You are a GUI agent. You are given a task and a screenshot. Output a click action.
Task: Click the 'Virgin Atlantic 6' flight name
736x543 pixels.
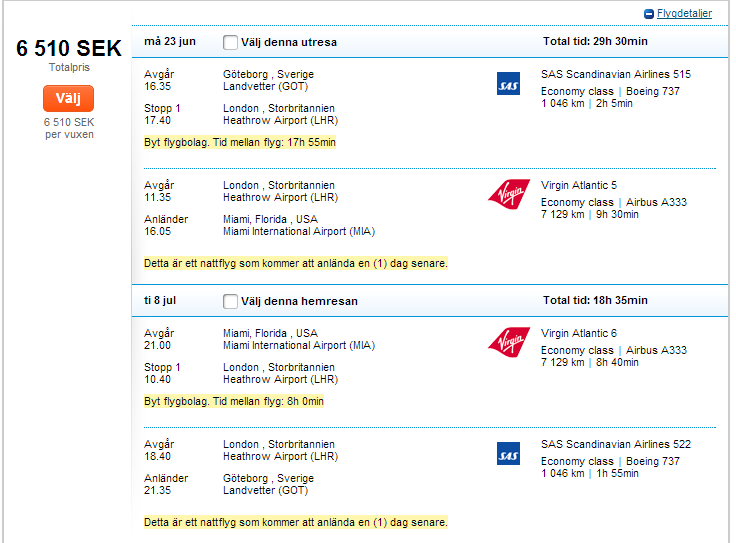point(579,333)
